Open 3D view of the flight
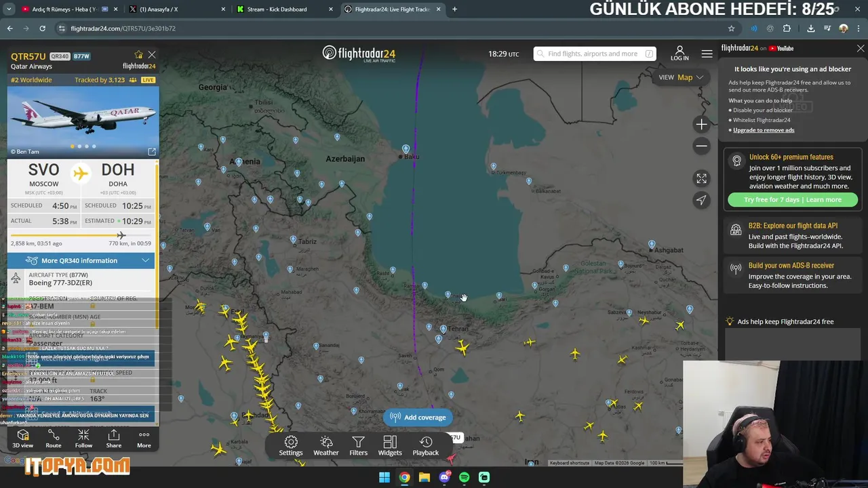 click(22, 439)
